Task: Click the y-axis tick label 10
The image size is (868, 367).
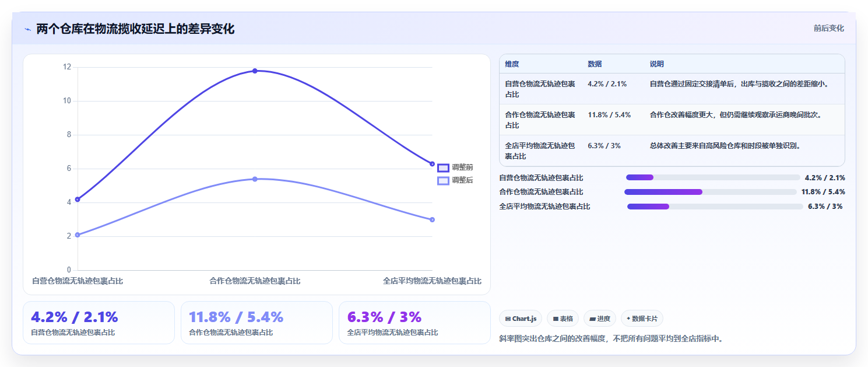Action: pos(66,101)
